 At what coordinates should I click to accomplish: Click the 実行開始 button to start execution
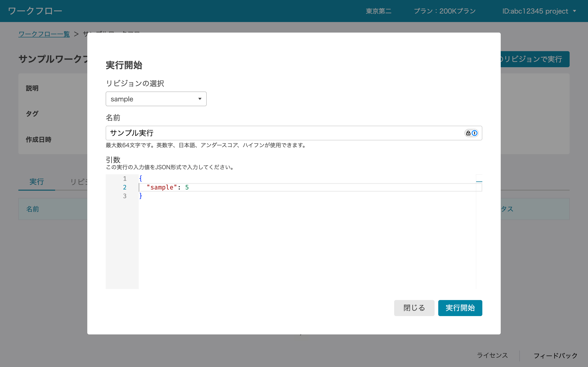(460, 308)
